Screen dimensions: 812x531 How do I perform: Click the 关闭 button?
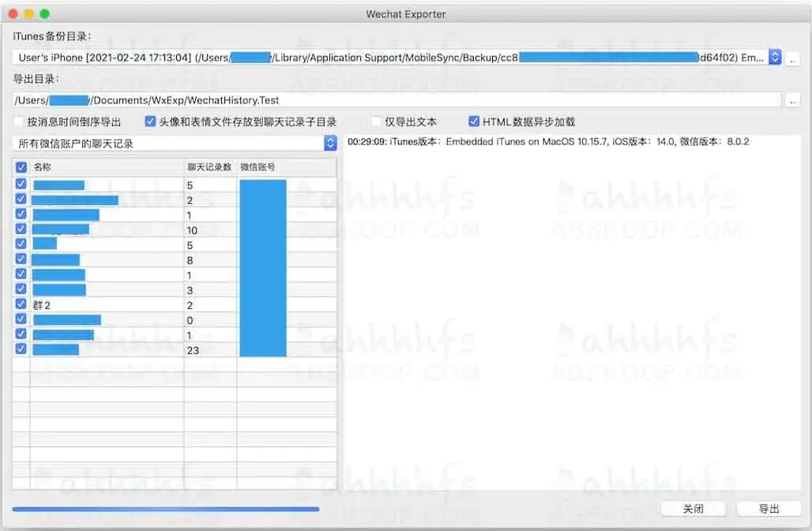693,509
